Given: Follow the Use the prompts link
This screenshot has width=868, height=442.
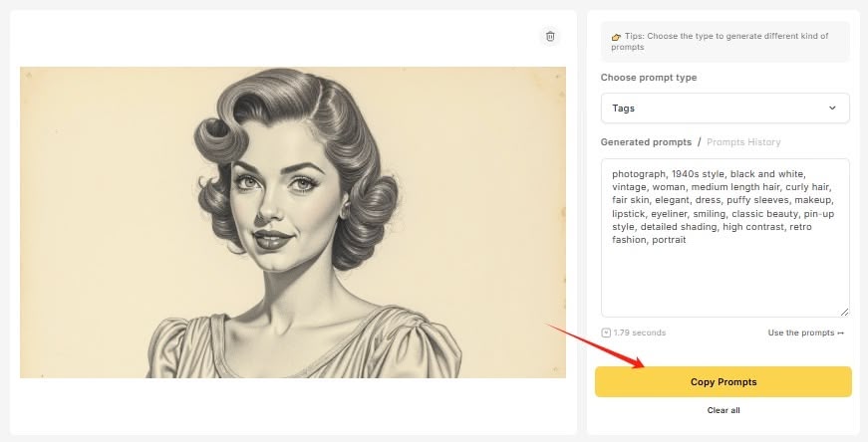Looking at the screenshot, I should click(x=801, y=332).
